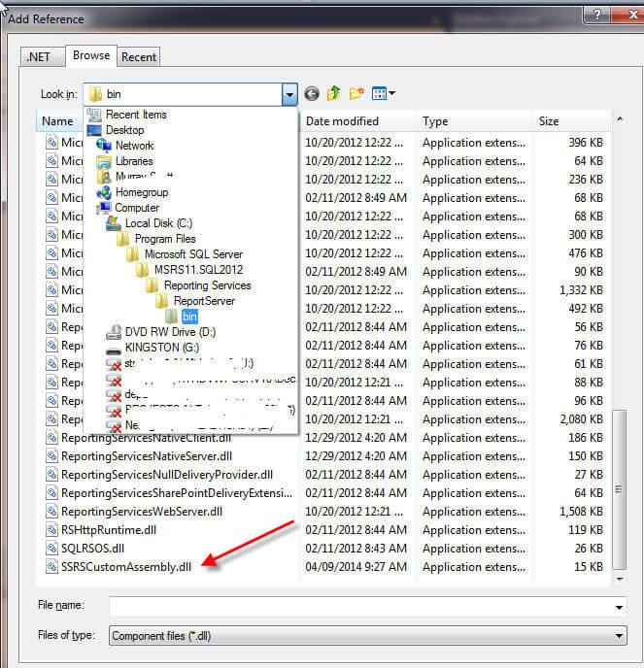The width and height of the screenshot is (644, 668).
Task: Choose Libraries in the Look in list
Action: [134, 161]
